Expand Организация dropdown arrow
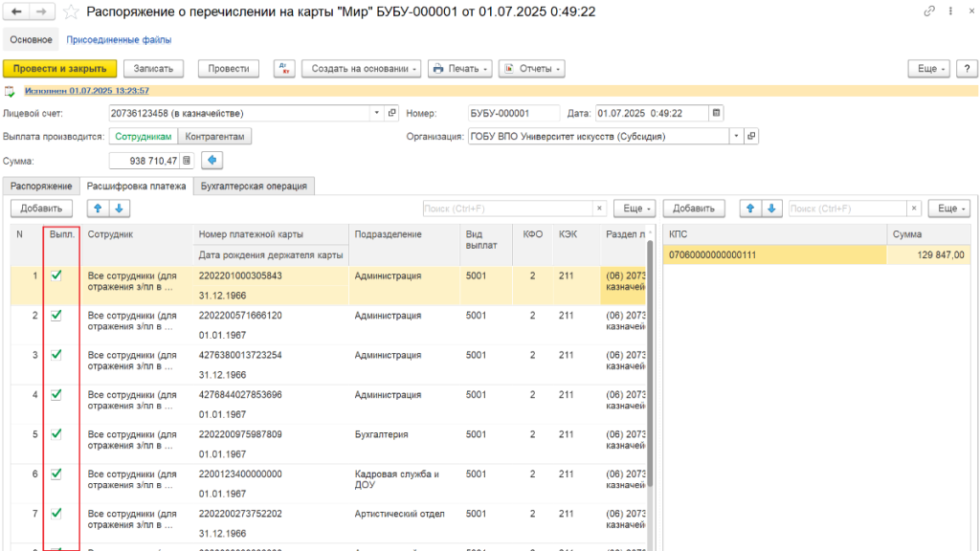The height and width of the screenshot is (551, 980). click(736, 136)
